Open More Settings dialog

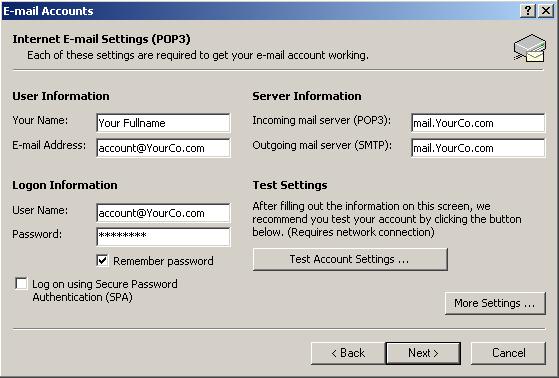(x=495, y=303)
